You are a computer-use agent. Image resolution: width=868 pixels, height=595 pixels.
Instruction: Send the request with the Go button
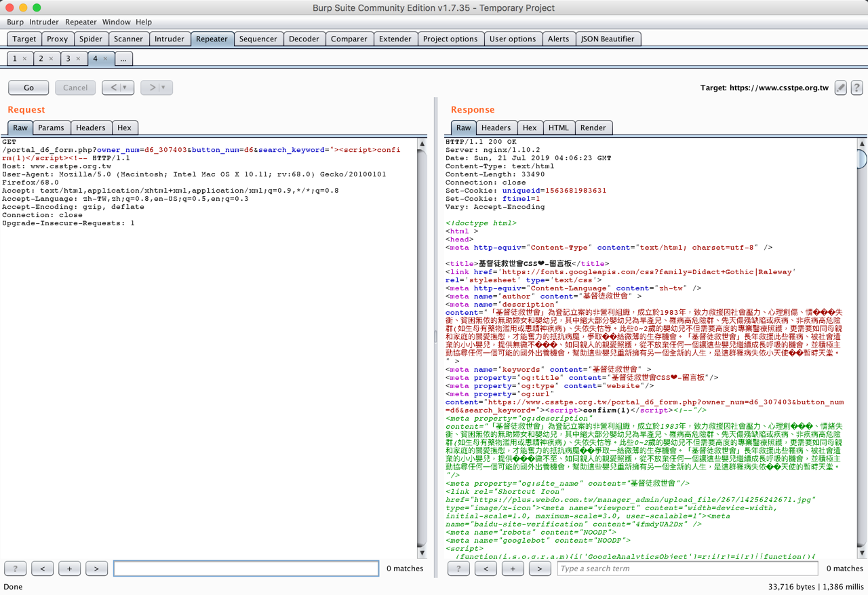pyautogui.click(x=28, y=88)
